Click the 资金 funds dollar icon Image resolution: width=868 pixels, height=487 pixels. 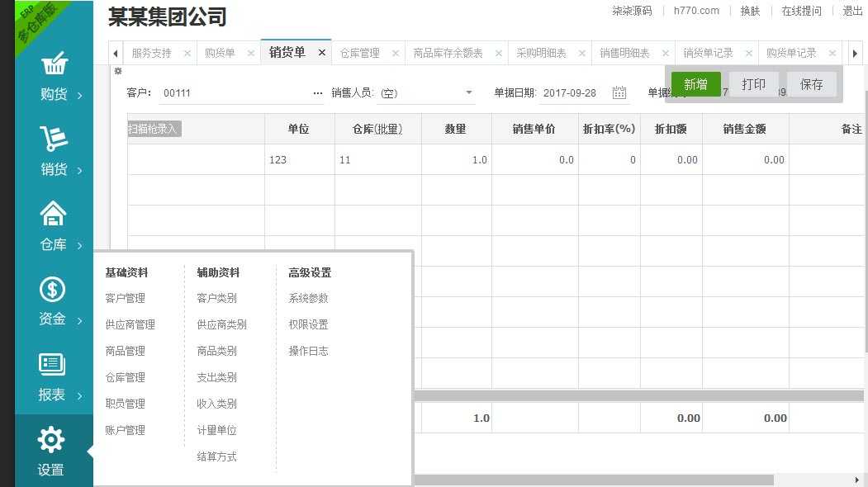point(53,289)
